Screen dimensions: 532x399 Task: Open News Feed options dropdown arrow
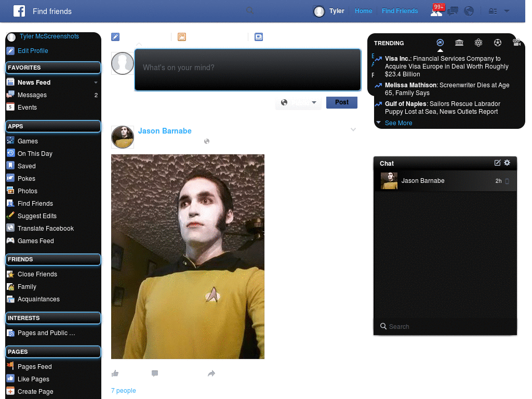tap(96, 83)
